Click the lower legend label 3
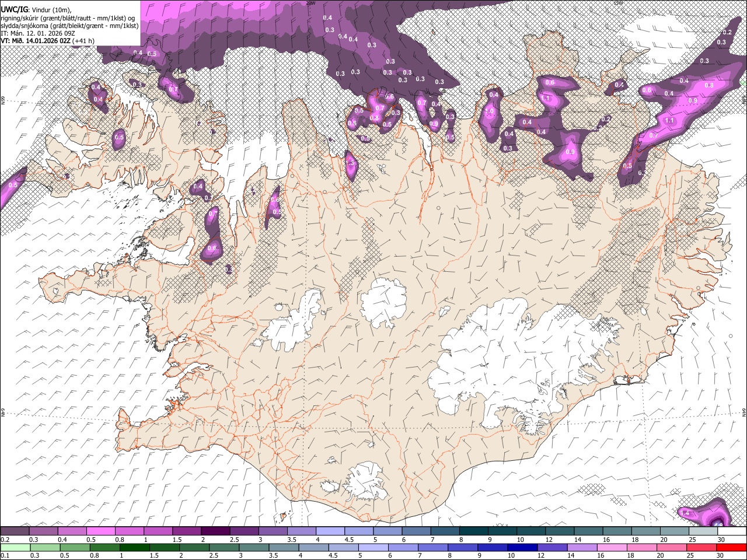The width and height of the screenshot is (747, 560). point(241,555)
